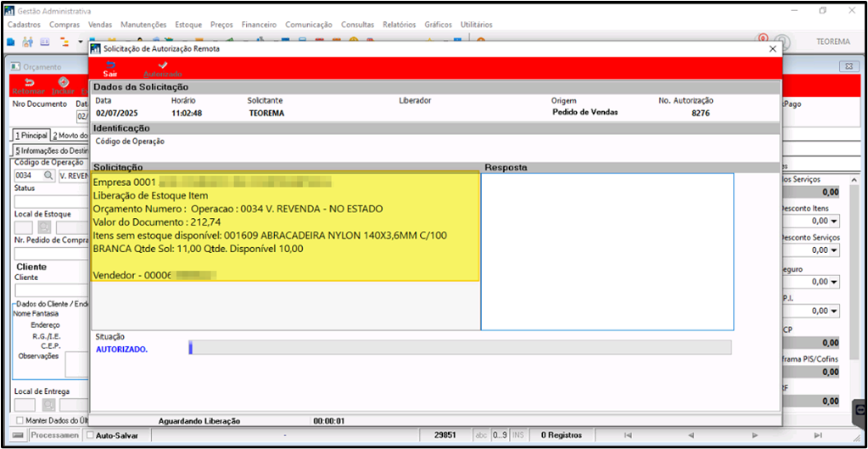Open the I.P.I. value dropdown
The width and height of the screenshot is (868, 449).
click(x=836, y=311)
